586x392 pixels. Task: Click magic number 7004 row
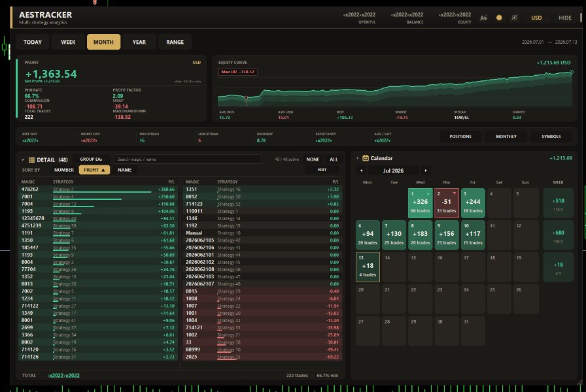pyautogui.click(x=98, y=204)
